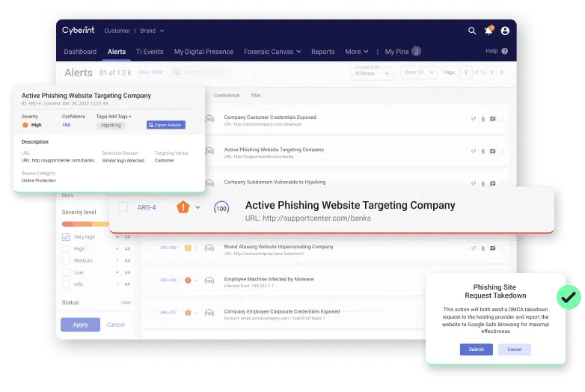Click comment icon on Company Customer Credentials row
This screenshot has width=585, height=392.
[493, 118]
